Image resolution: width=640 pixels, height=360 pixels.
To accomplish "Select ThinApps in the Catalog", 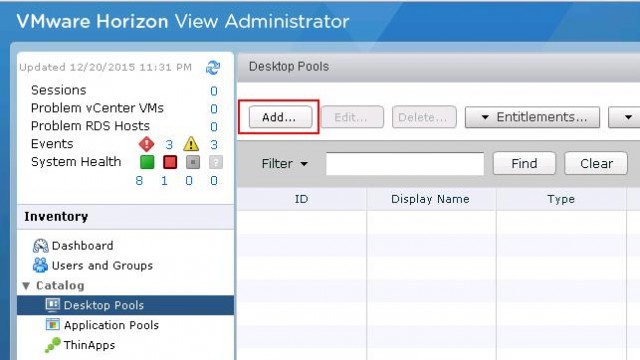I will click(89, 345).
